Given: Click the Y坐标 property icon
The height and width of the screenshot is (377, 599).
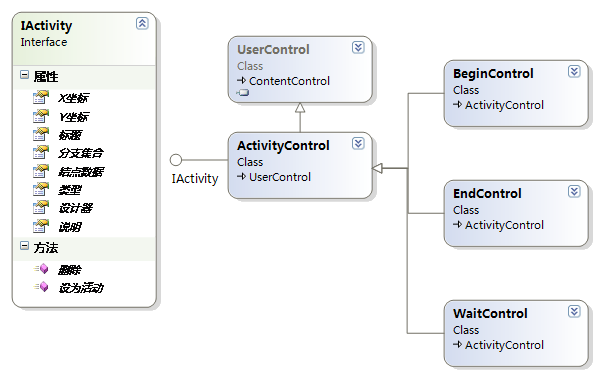Looking at the screenshot, I should [x=40, y=116].
